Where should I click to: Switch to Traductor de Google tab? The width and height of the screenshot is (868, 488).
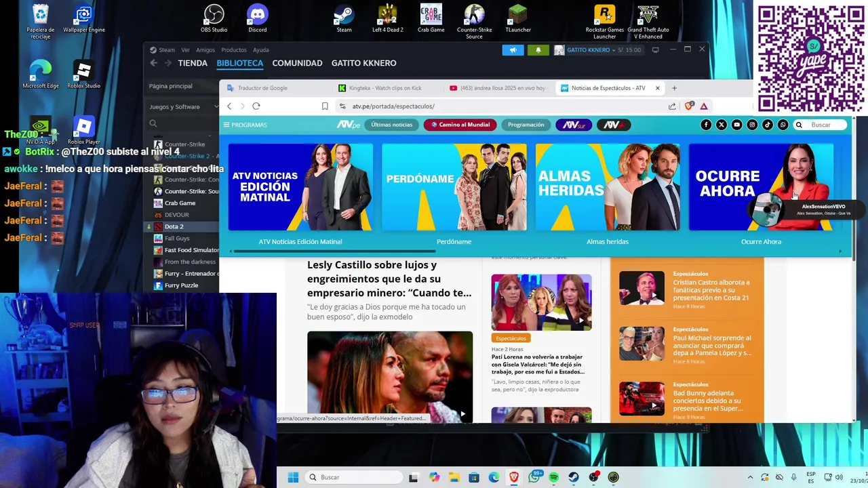tap(275, 88)
